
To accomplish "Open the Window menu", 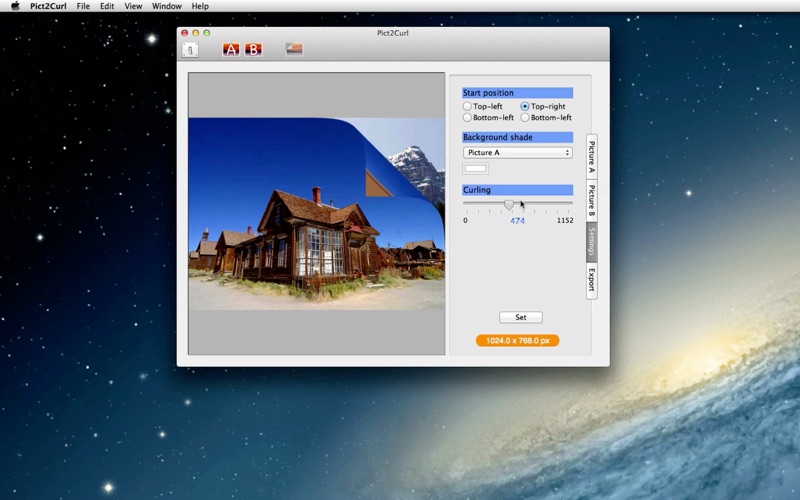I will [x=167, y=6].
